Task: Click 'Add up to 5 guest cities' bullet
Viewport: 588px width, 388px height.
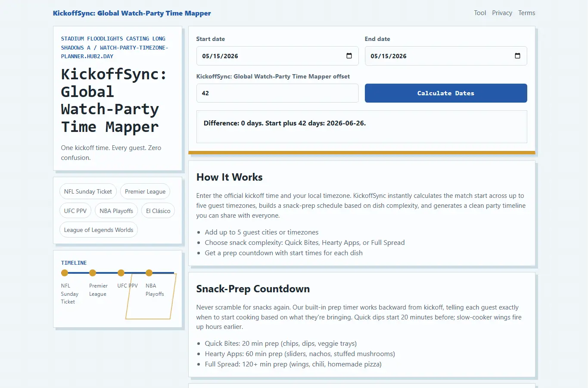Action: click(x=261, y=232)
